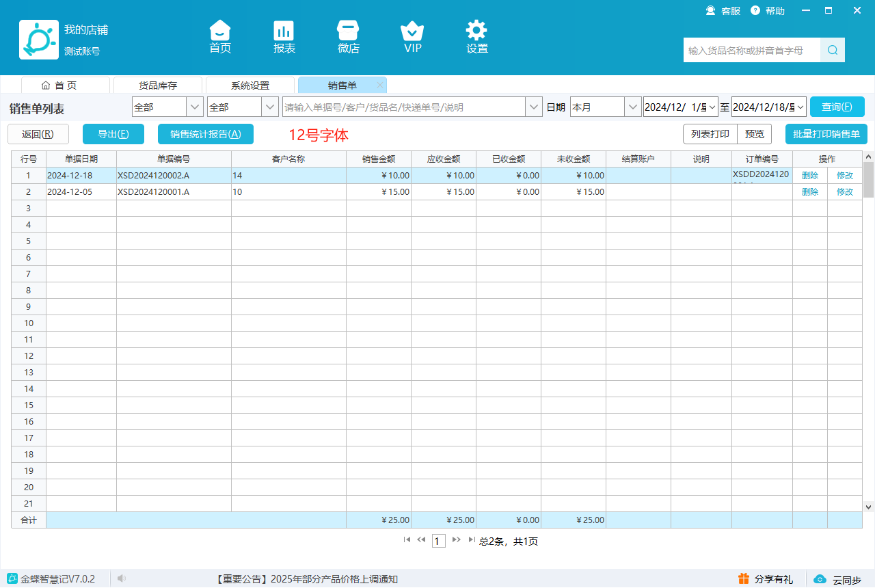This screenshot has width=875, height=588.
Task: Click the 客户名称 column header
Action: pos(288,159)
